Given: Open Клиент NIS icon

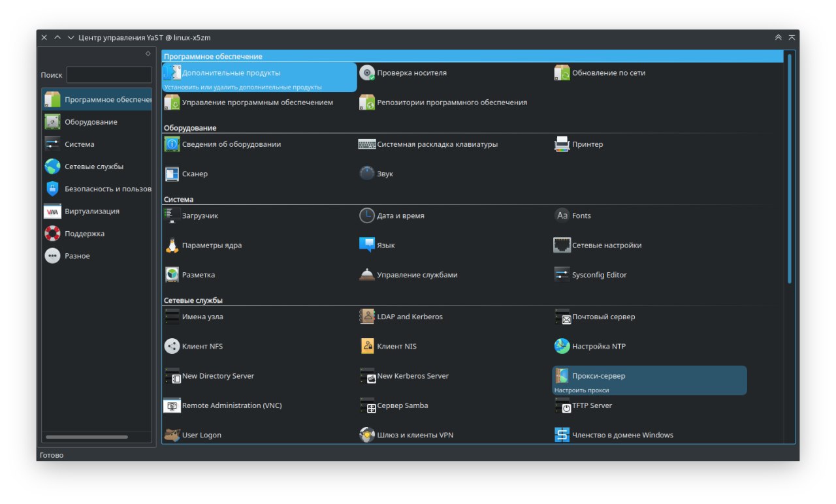Looking at the screenshot, I should 367,346.
